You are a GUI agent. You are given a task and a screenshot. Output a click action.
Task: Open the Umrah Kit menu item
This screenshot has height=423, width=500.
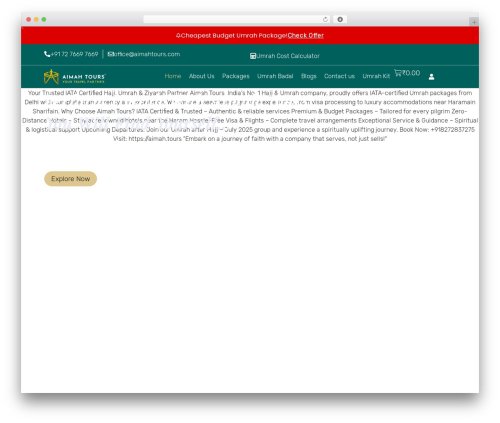376,76
